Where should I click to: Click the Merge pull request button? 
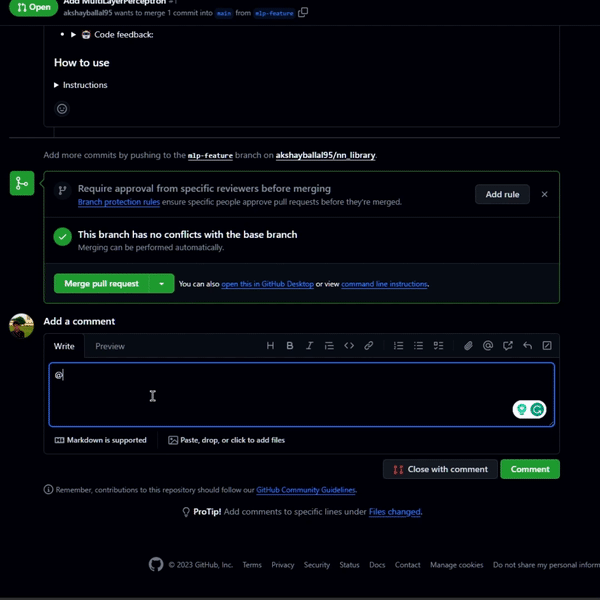101,284
